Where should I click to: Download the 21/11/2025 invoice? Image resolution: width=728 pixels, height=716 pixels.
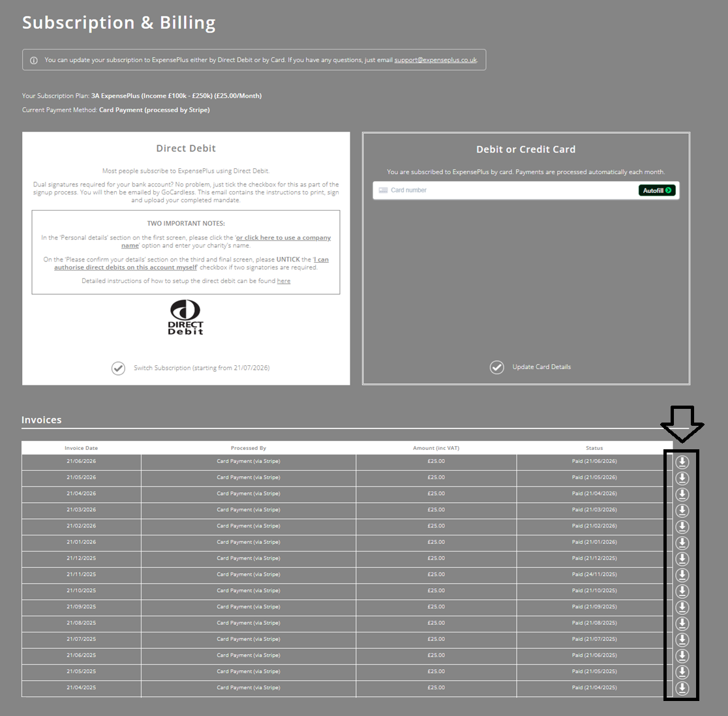[x=682, y=575]
